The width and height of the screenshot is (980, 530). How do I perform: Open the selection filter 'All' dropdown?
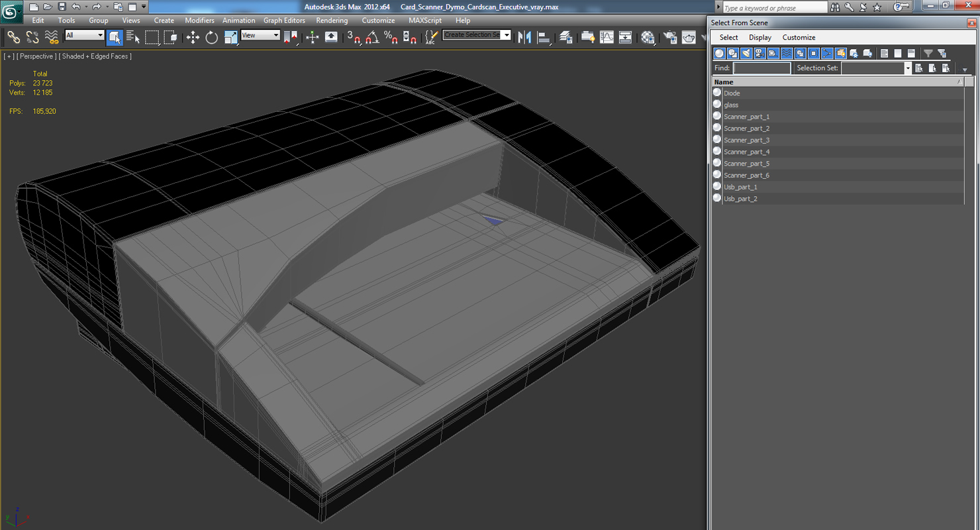pyautogui.click(x=85, y=35)
